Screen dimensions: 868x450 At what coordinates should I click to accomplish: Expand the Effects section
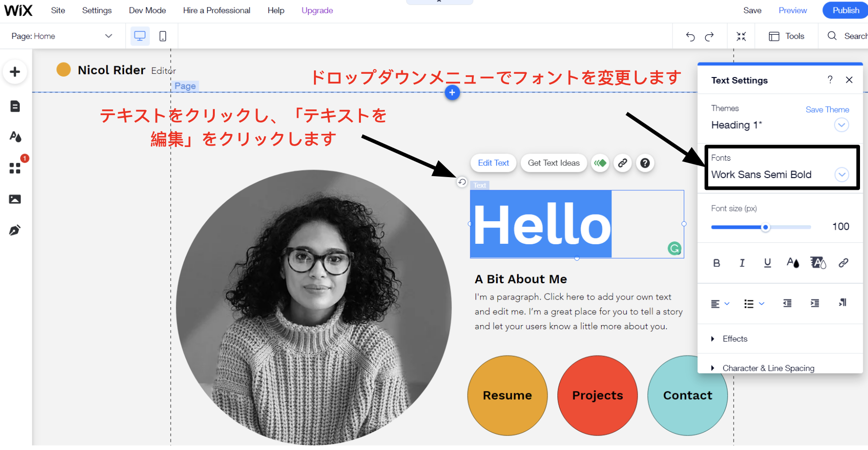tap(735, 339)
